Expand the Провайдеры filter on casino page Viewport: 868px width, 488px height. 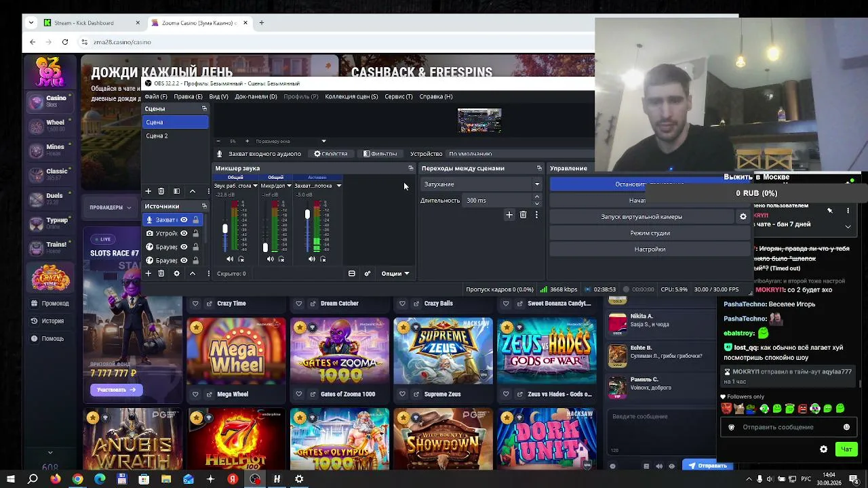coord(111,207)
